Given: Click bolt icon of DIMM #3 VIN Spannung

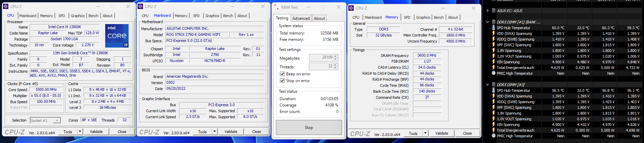Looking at the screenshot, I should click(x=494, y=125).
